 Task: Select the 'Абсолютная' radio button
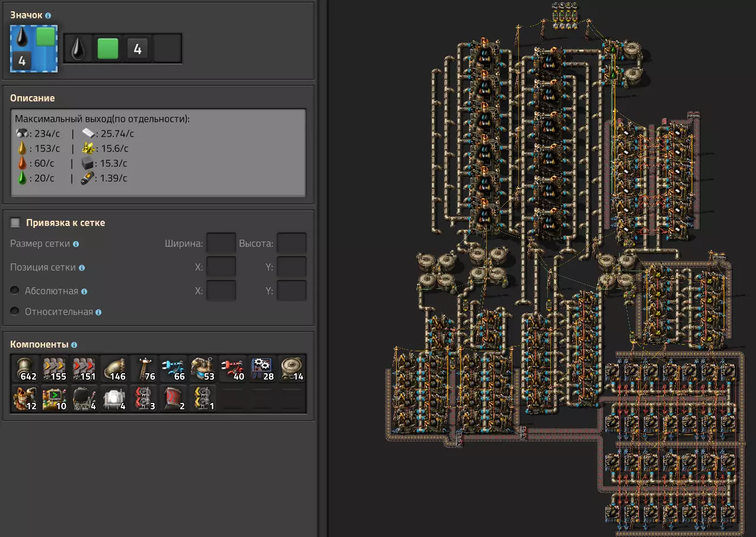pyautogui.click(x=16, y=291)
